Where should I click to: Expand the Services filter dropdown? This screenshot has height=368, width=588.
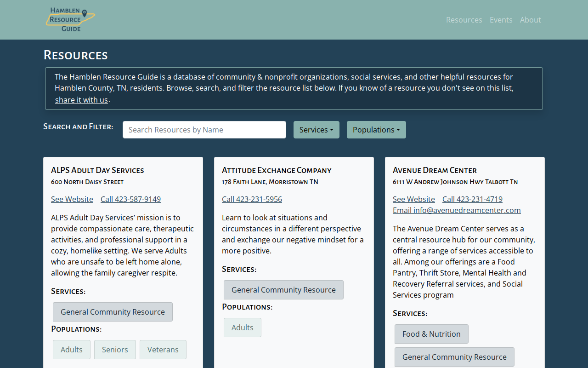317,130
